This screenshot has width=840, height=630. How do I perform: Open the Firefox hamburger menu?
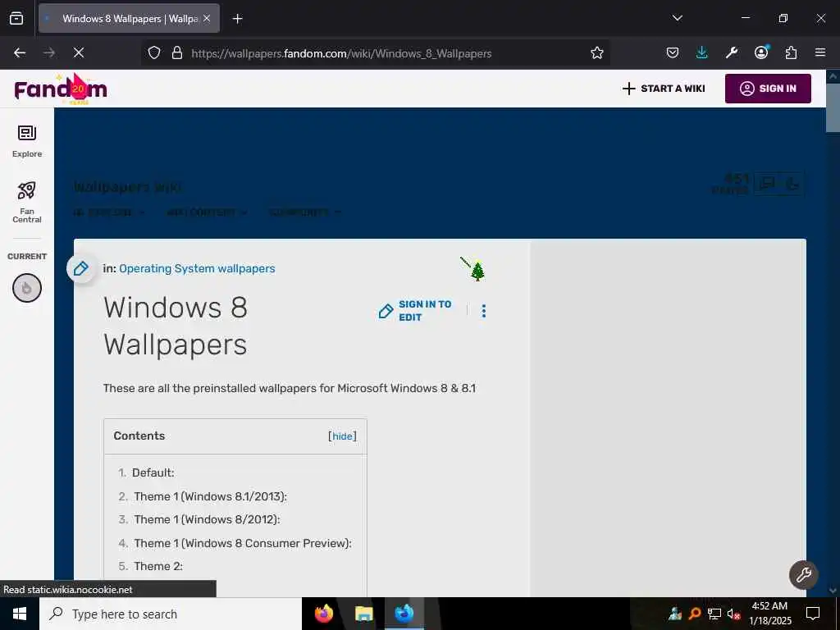[820, 52]
